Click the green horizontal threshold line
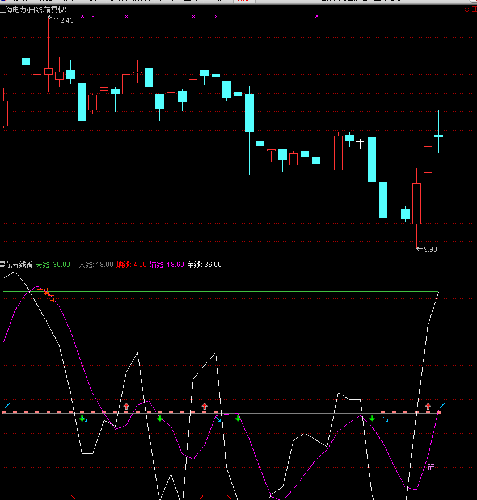The width and height of the screenshot is (477, 500). pos(220,291)
